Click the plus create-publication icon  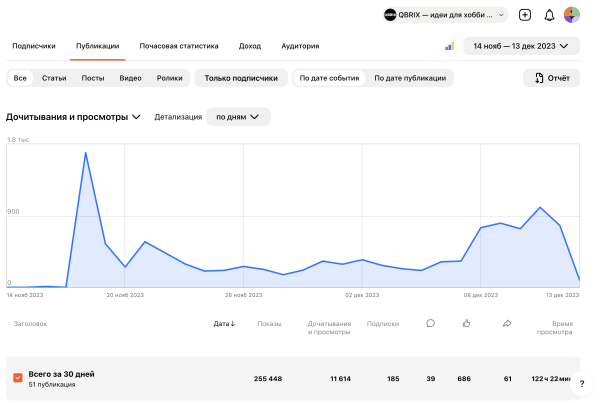(525, 15)
